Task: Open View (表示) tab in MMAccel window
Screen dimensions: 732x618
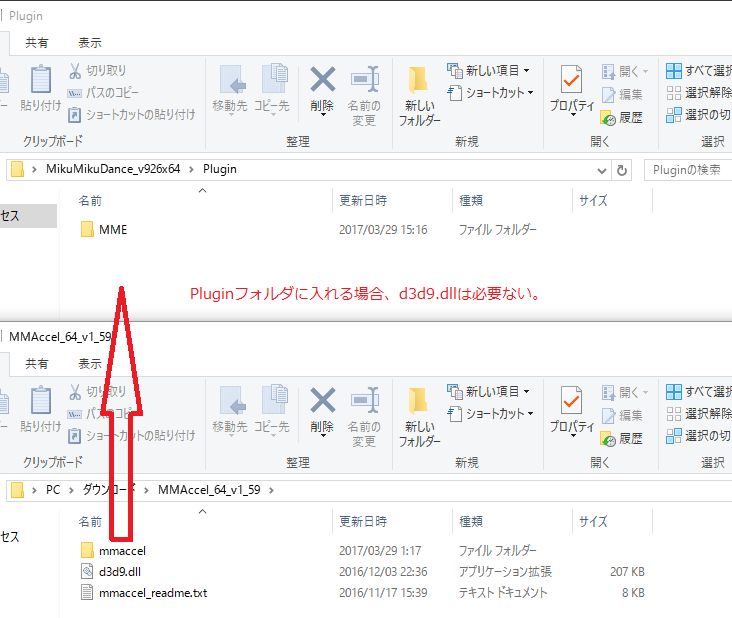Action: [90, 364]
